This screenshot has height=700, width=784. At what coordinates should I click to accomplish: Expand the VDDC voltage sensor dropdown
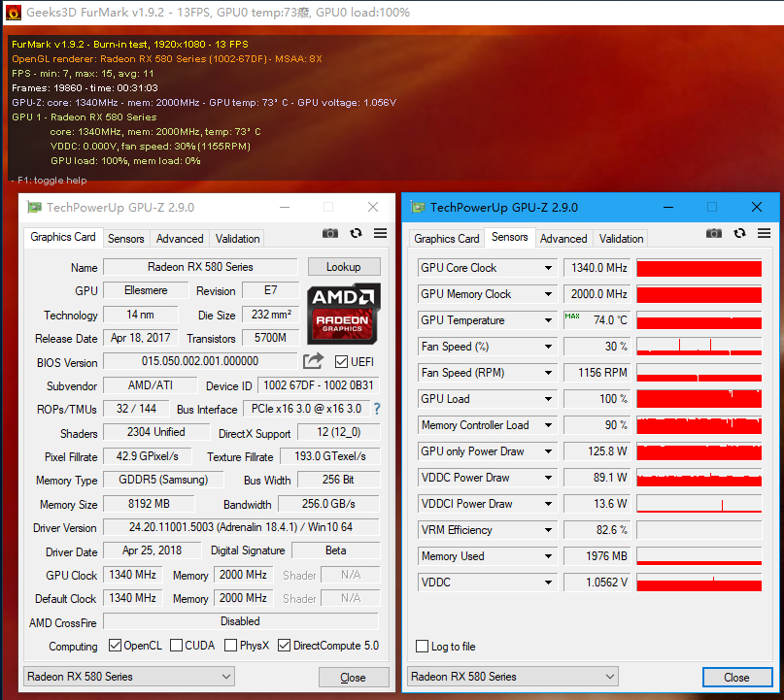[x=548, y=583]
